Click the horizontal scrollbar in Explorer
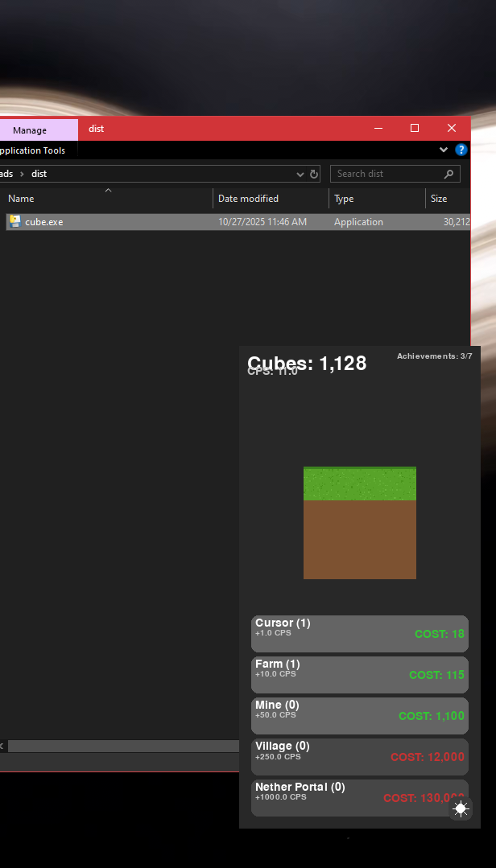Image resolution: width=496 pixels, height=868 pixels. (x=123, y=747)
